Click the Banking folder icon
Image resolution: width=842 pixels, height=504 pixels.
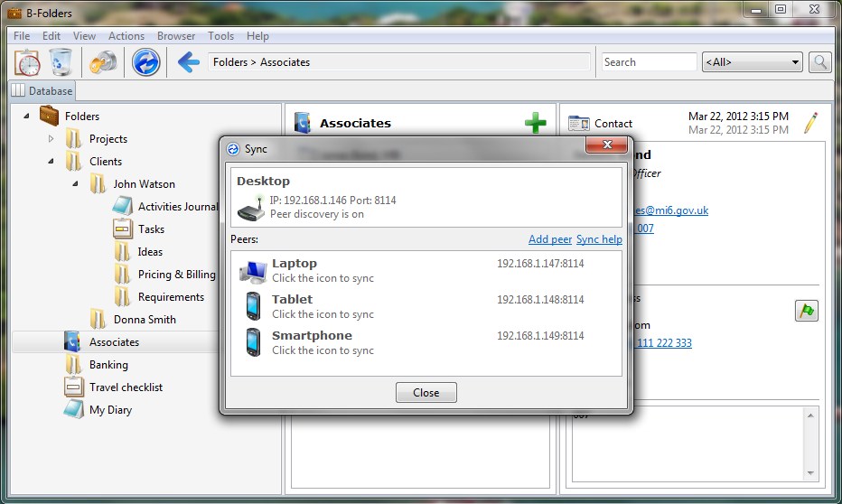73,364
